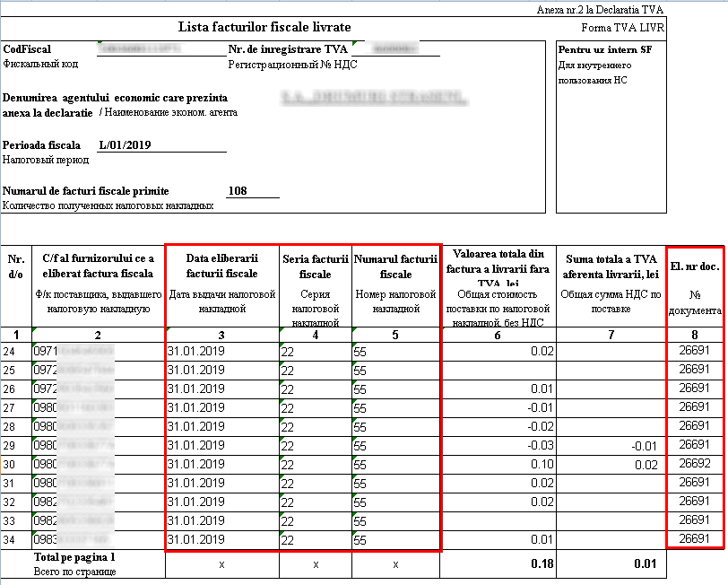Select the "Pentru uz intern SF" heading
728x585 pixels.
(605, 49)
